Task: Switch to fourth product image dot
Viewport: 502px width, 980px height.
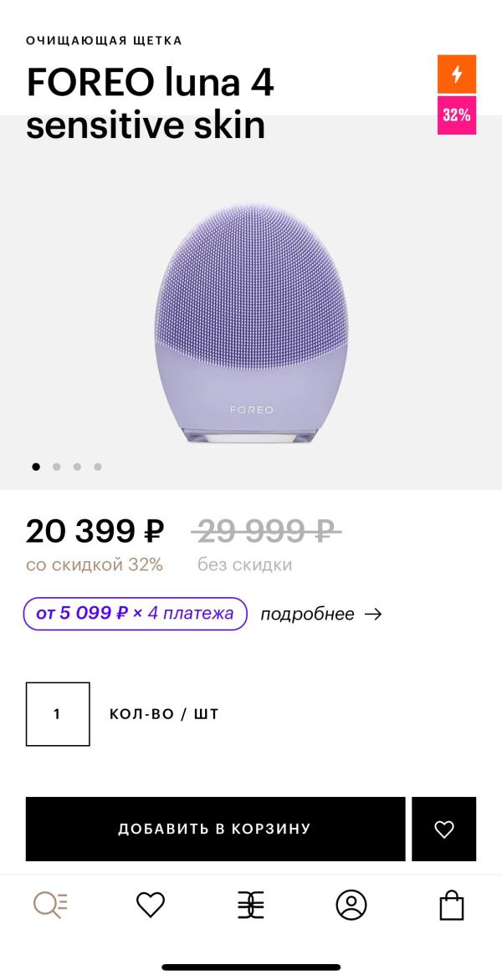Action: [98, 467]
